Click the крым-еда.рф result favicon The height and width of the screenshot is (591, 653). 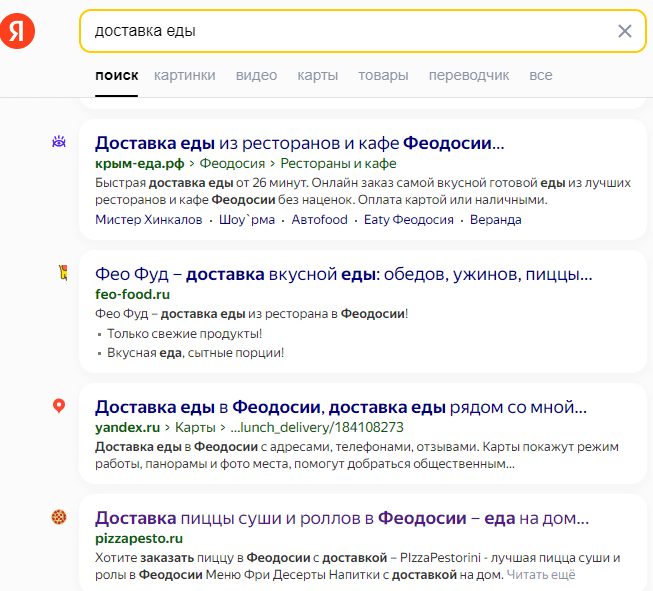tap(59, 142)
